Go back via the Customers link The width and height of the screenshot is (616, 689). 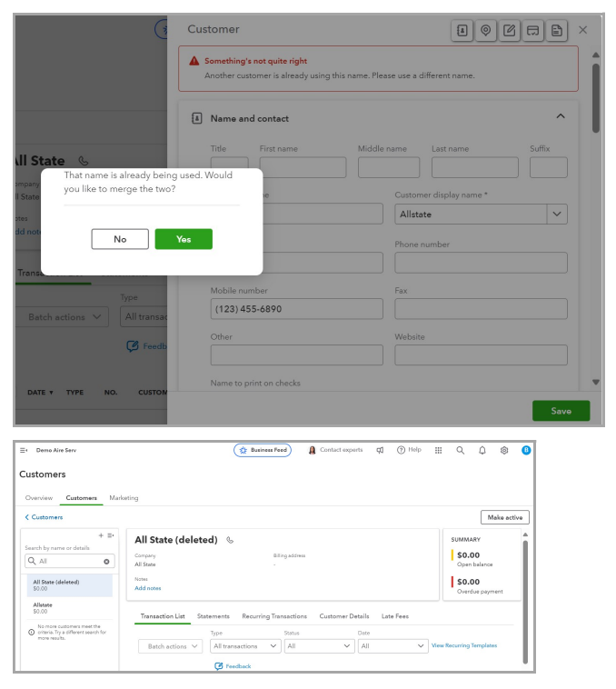44,517
